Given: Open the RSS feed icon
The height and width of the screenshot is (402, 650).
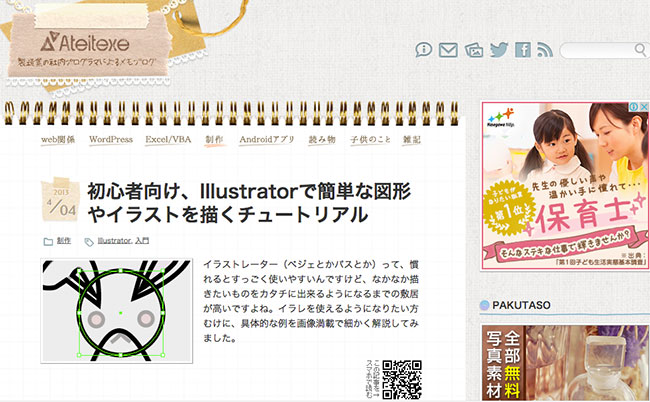Looking at the screenshot, I should coord(545,50).
